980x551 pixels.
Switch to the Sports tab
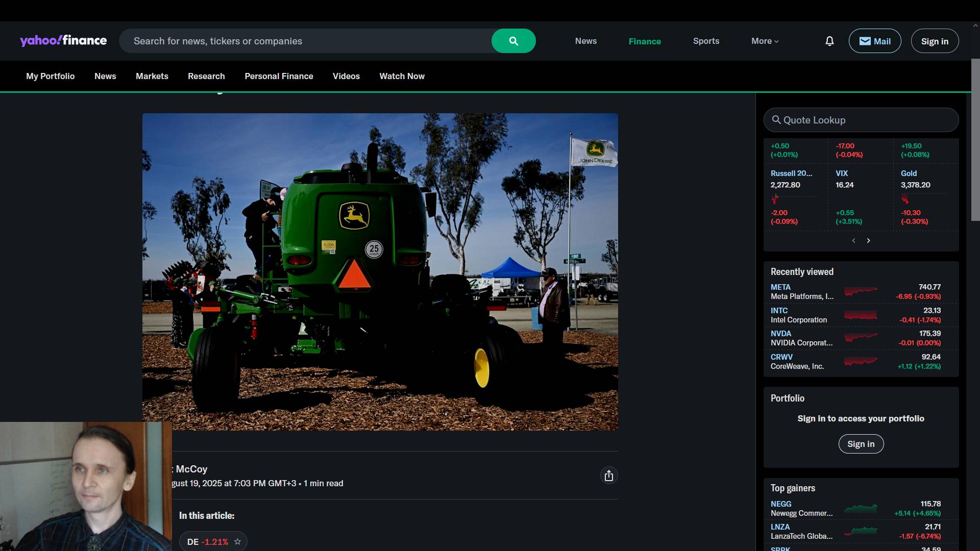pyautogui.click(x=706, y=41)
